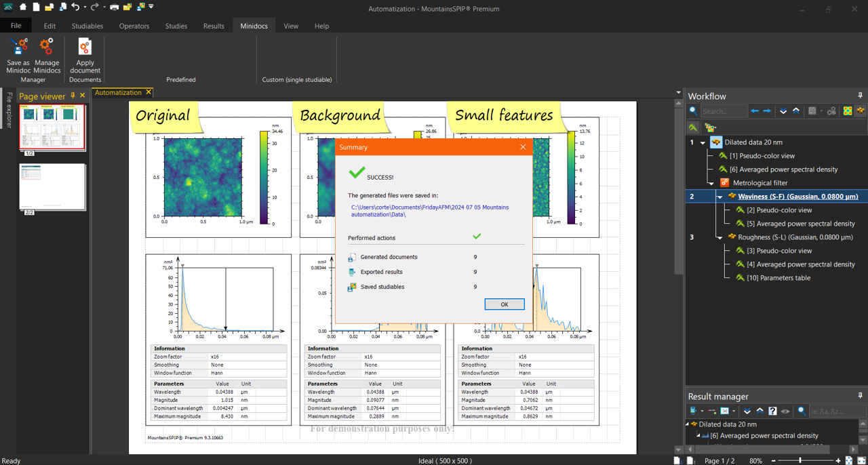
Task: Create a new document via blank page icon
Action: coord(36,7)
